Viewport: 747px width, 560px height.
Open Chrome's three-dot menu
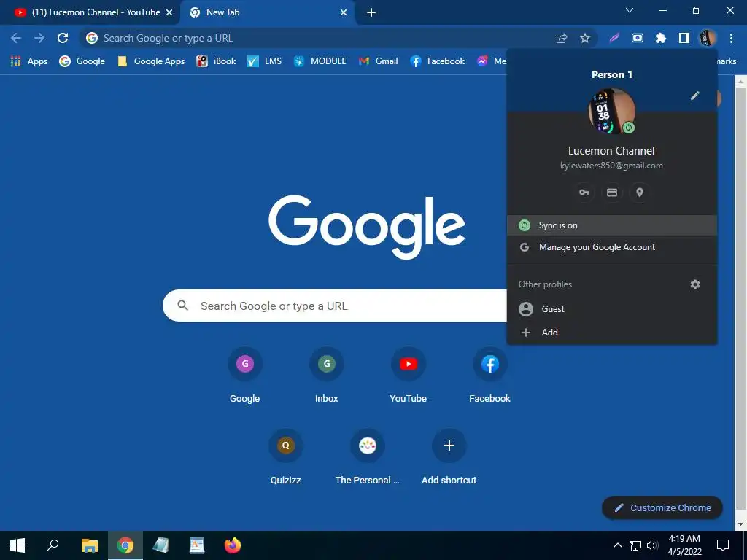tap(731, 38)
